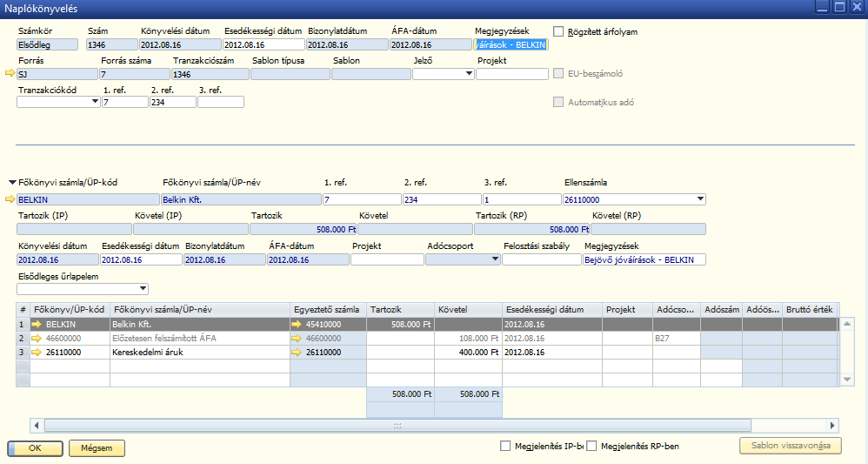The height and width of the screenshot is (464, 868).
Task: Click the Mégsem button
Action: pyautogui.click(x=97, y=448)
